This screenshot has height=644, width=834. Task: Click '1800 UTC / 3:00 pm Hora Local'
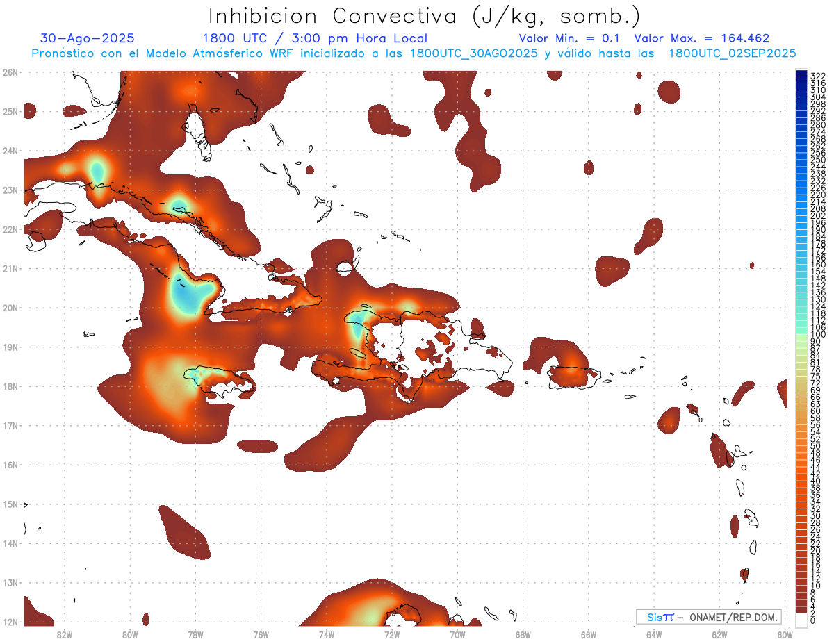(x=315, y=38)
